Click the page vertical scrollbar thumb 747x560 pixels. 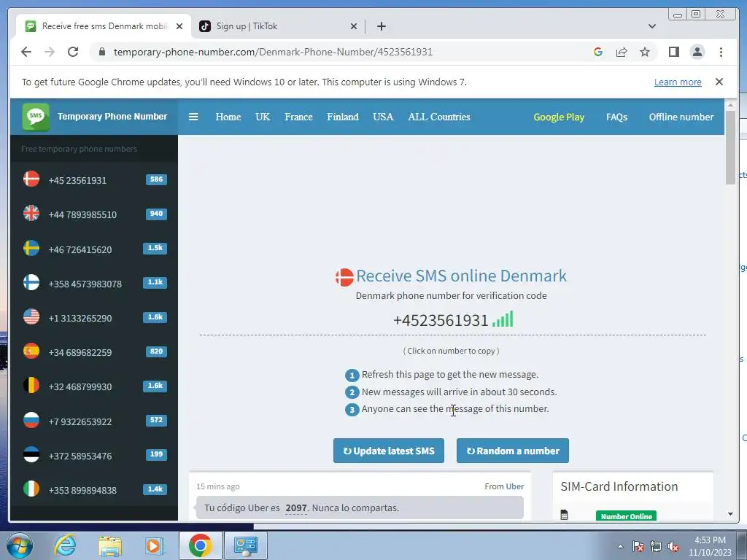click(x=729, y=147)
